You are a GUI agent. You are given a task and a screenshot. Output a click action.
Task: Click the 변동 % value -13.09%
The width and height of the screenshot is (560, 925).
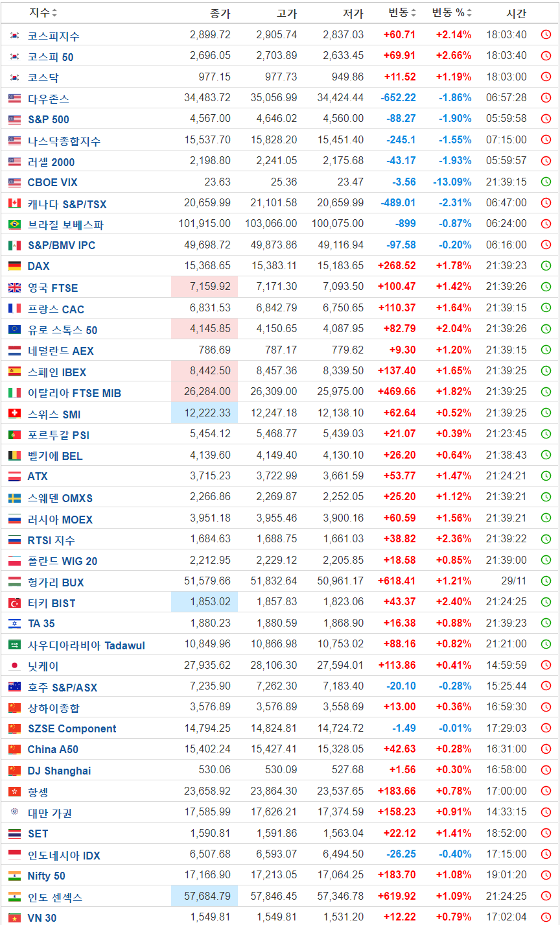452,182
